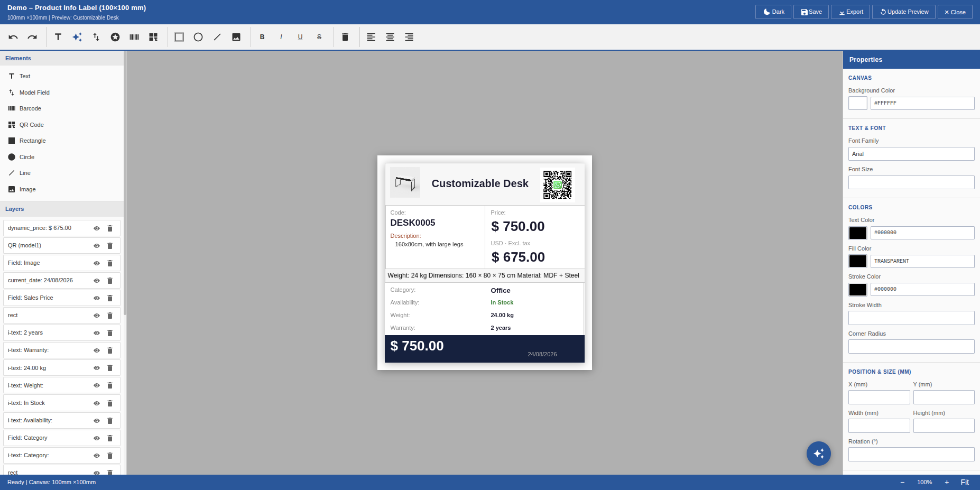Click the trash icon in the toolbar
Viewport: 980px width, 490px height.
point(345,37)
